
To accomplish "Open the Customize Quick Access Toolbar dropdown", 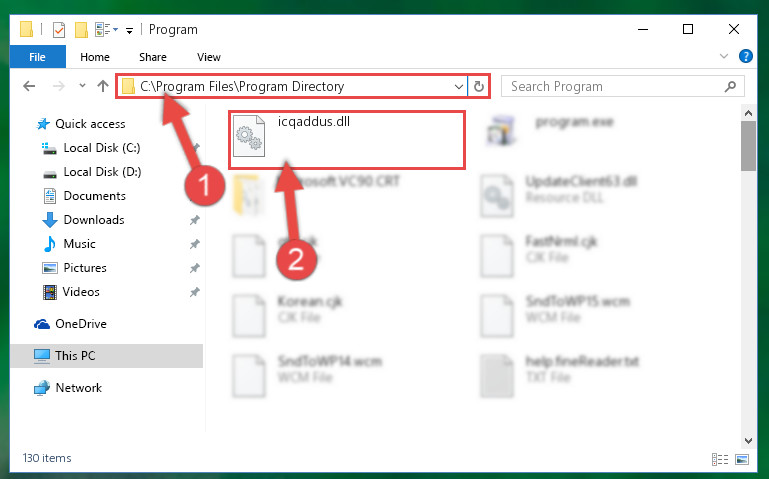I will pyautogui.click(x=129, y=30).
